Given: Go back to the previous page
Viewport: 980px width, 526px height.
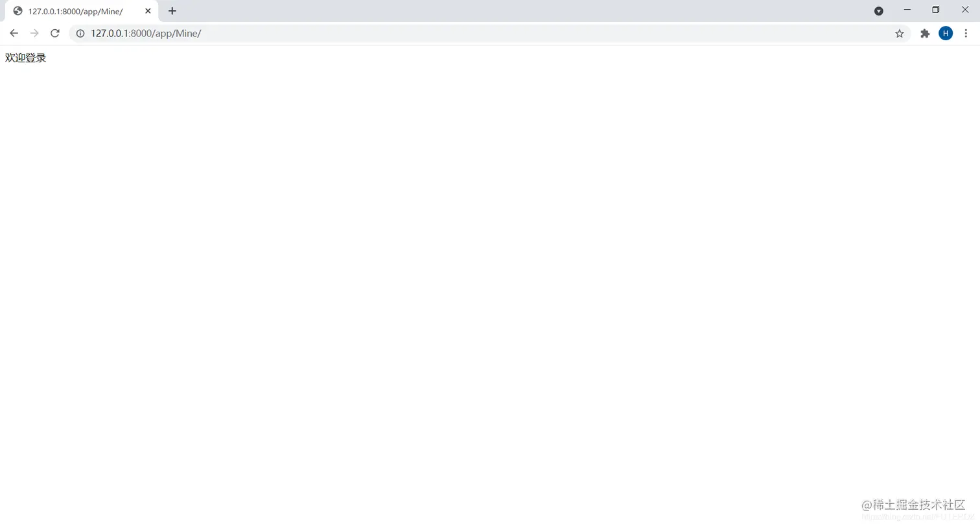Looking at the screenshot, I should click(x=14, y=33).
